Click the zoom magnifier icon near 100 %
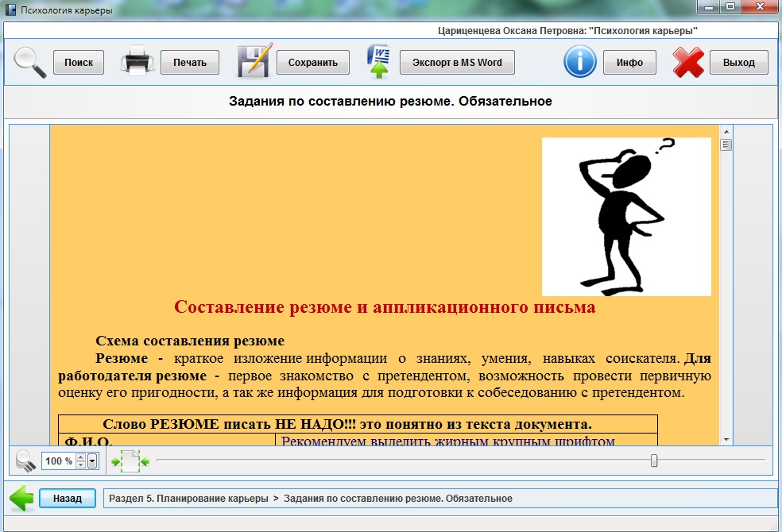Image resolution: width=782 pixels, height=532 pixels. [x=25, y=461]
